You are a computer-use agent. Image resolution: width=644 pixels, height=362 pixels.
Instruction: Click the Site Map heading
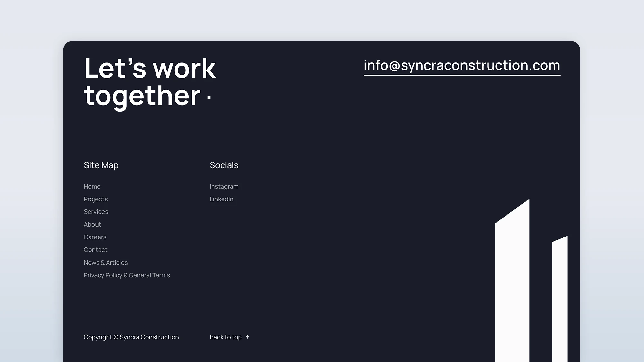tap(101, 165)
